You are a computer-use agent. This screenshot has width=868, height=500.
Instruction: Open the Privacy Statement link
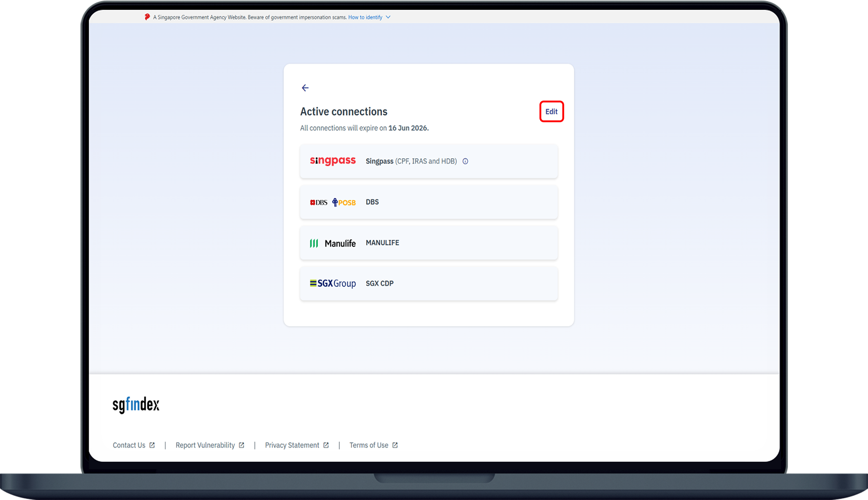(292, 445)
